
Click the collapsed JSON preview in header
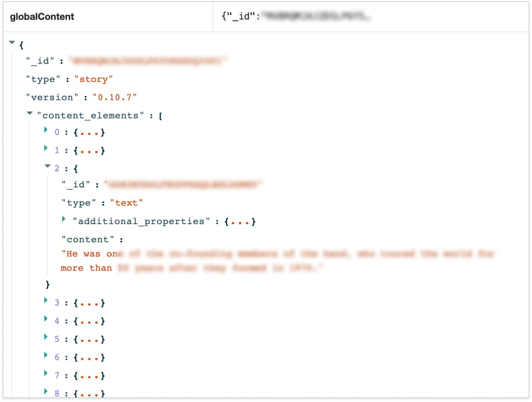(x=296, y=17)
